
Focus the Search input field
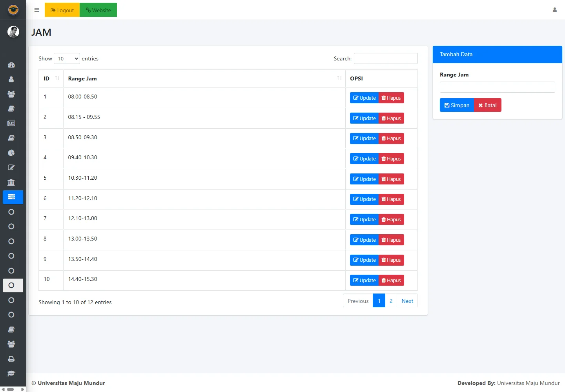point(385,58)
